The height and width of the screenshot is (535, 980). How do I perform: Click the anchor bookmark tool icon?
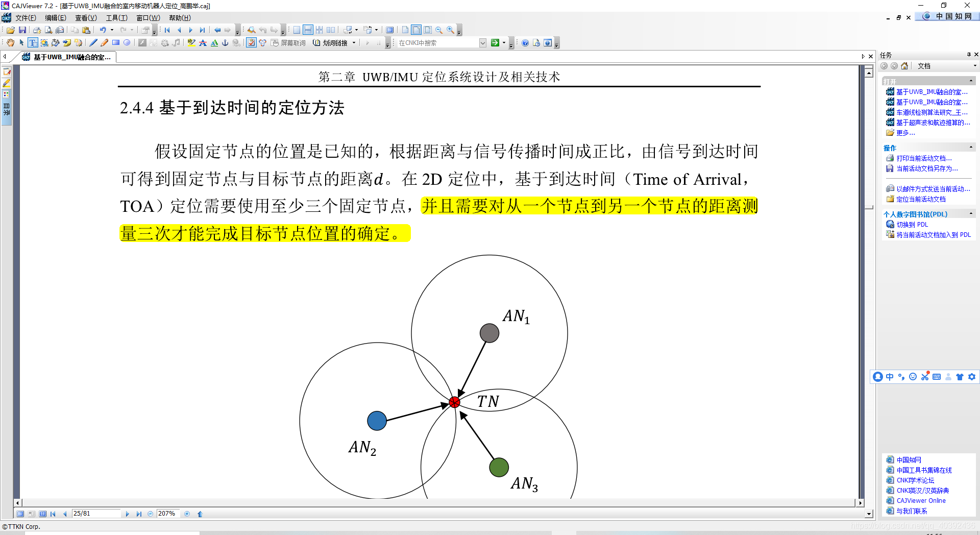225,43
